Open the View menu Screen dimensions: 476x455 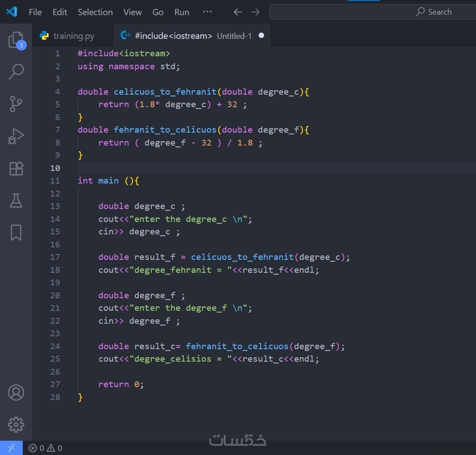pyautogui.click(x=132, y=12)
